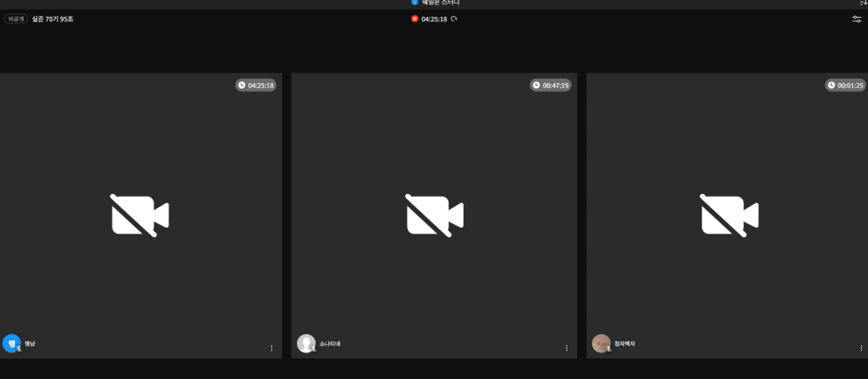Image resolution: width=868 pixels, height=379 pixels.
Task: Click the 소나티네 participant name
Action: click(330, 344)
